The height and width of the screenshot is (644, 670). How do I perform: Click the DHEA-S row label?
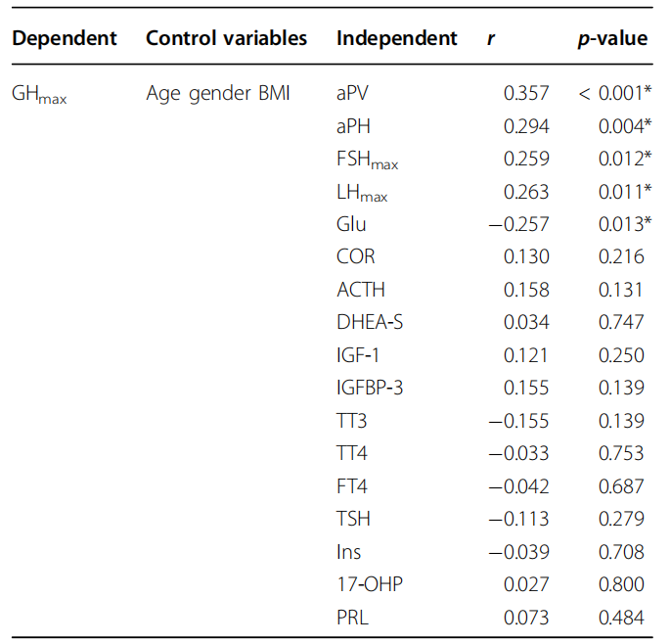[369, 323]
